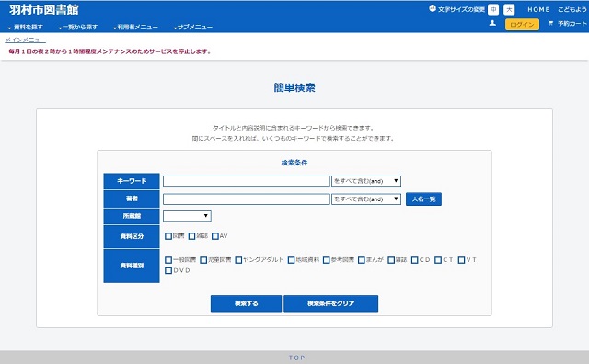Check the DVD checkbox
Viewport: 589px width, 364px height.
168,270
